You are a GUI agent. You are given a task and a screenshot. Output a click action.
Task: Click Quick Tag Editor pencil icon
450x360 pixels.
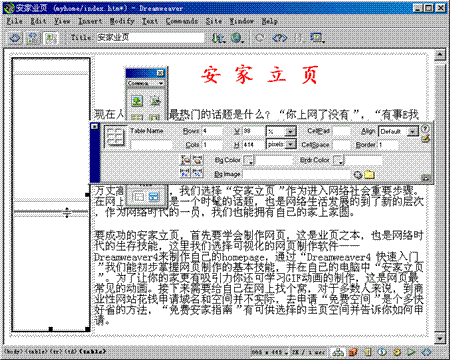426,139
